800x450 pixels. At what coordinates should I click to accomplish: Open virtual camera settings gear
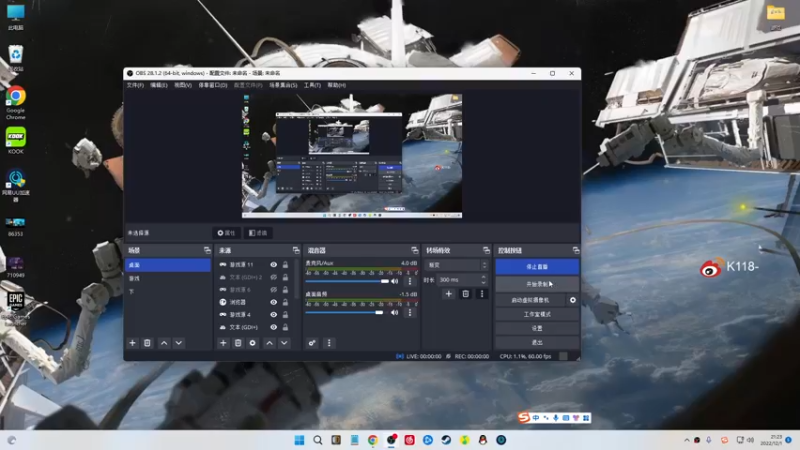[572, 300]
